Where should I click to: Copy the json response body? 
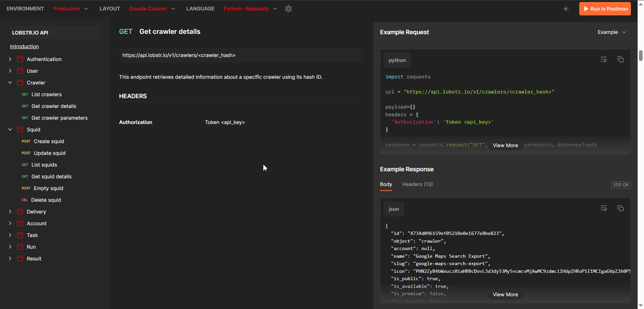tap(621, 208)
